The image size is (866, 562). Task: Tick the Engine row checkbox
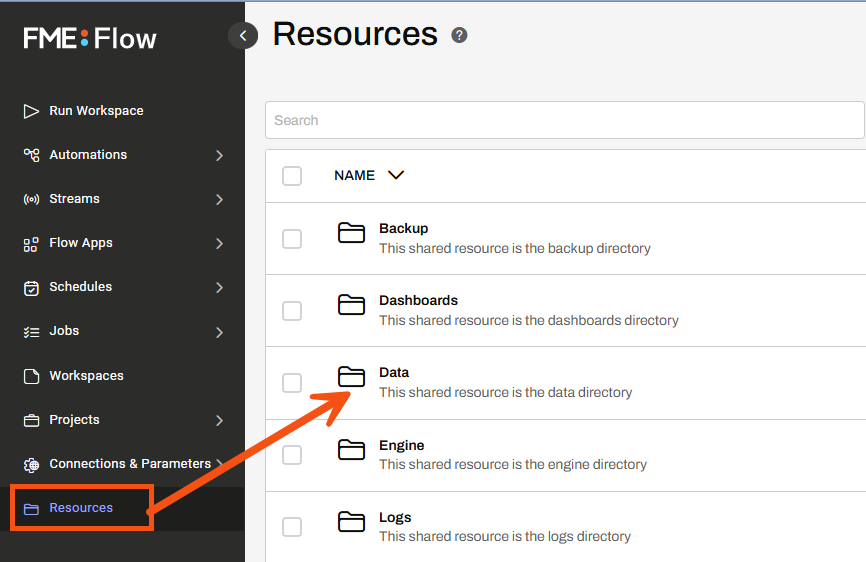tap(292, 455)
